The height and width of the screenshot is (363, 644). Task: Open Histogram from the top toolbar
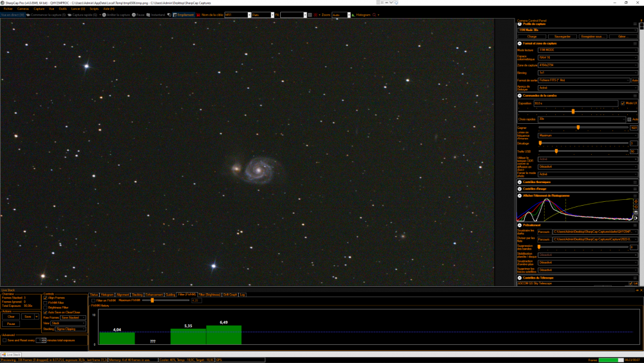point(361,15)
